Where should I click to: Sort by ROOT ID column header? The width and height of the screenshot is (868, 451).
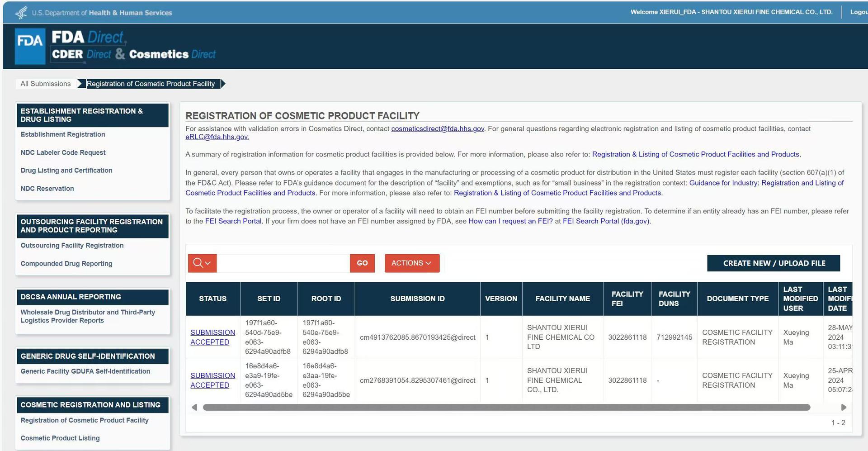[326, 299]
